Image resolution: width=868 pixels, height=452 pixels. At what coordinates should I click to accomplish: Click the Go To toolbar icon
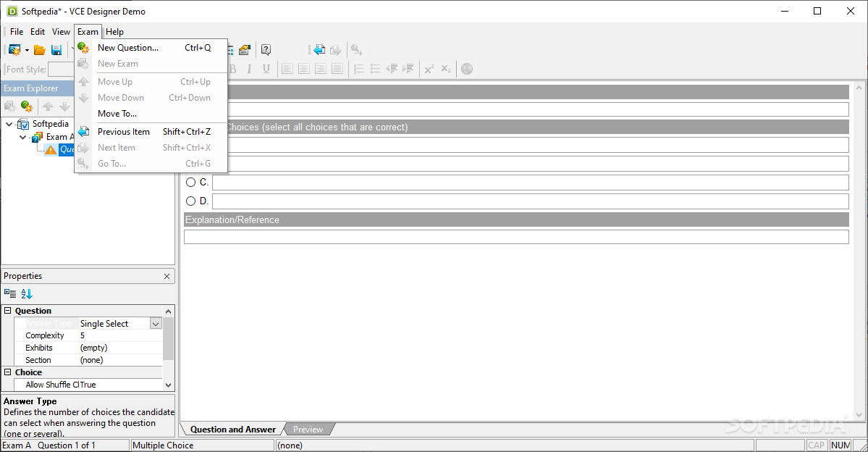pos(356,50)
